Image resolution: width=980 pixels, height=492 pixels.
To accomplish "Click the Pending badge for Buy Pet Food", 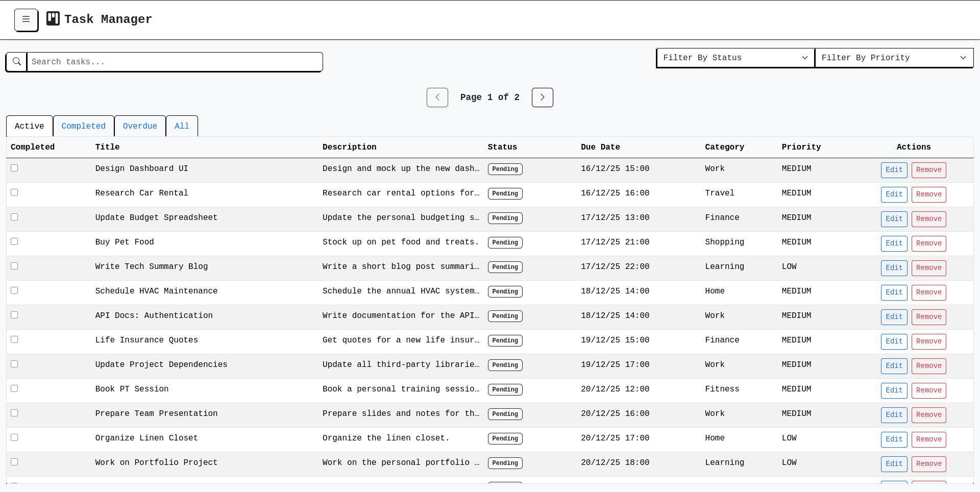I will point(505,242).
